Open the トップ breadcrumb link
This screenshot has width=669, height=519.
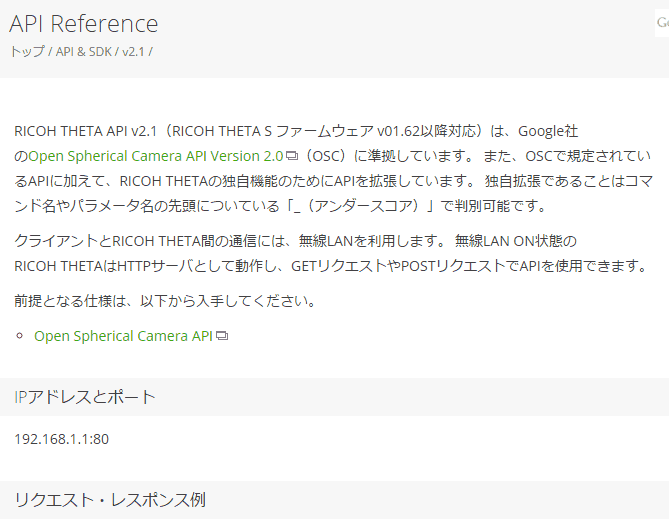click(x=27, y=52)
